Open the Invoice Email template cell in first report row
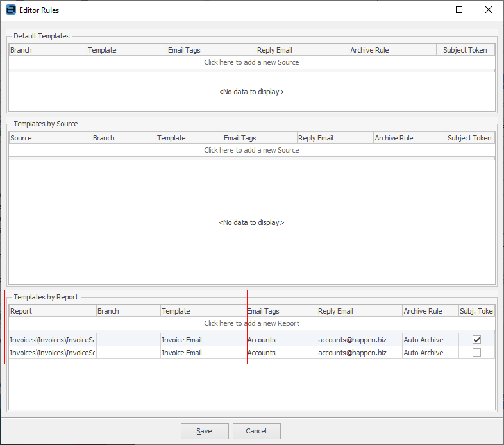504x445 pixels. click(203, 340)
